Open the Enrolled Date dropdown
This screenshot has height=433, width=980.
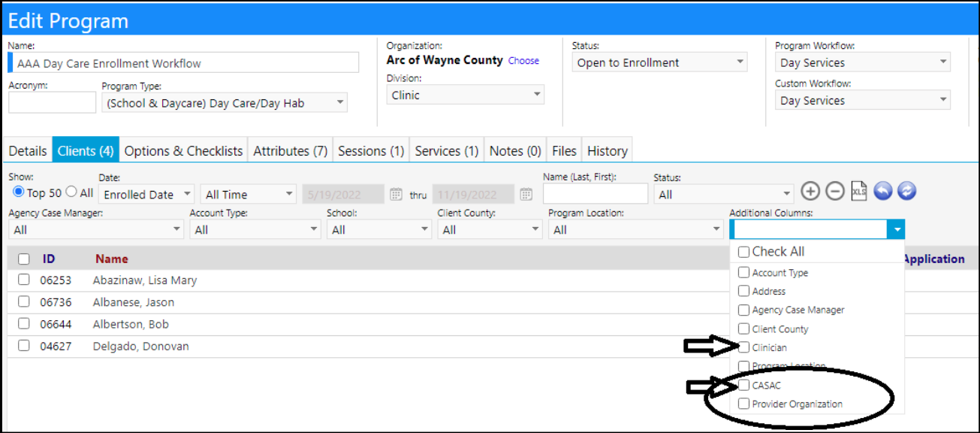point(146,194)
